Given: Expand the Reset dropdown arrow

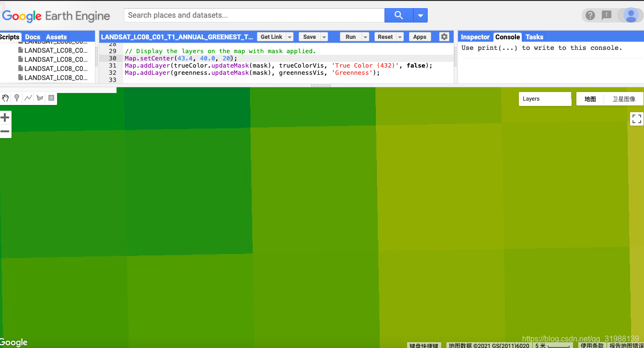Looking at the screenshot, I should click(x=400, y=37).
